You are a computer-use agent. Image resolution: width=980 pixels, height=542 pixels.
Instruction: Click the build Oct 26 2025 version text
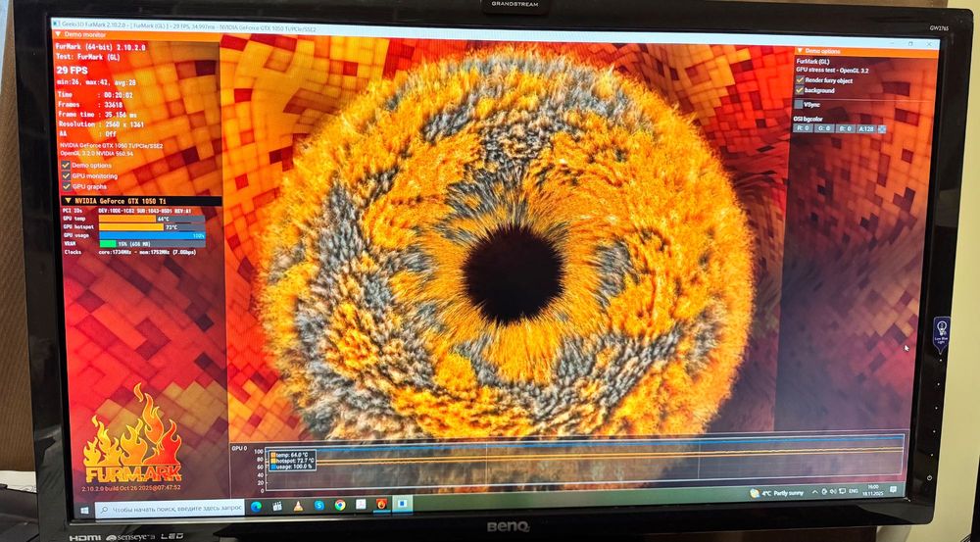[131, 487]
